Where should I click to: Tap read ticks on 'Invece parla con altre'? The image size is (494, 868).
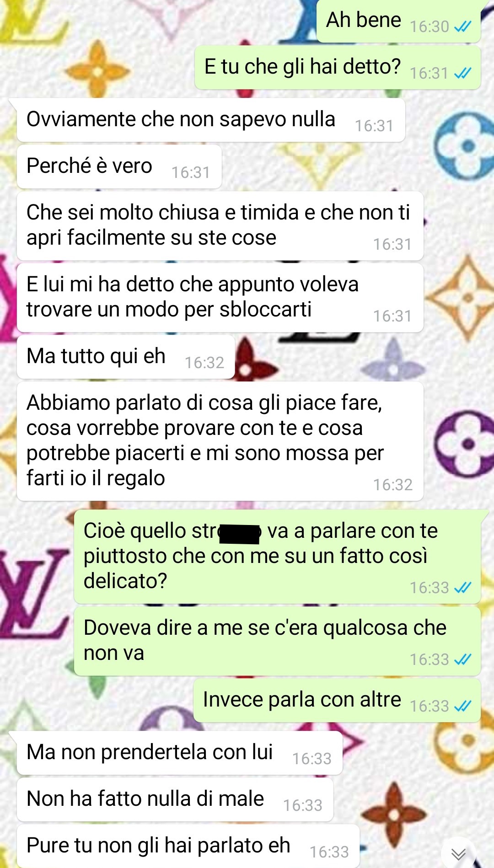click(462, 706)
